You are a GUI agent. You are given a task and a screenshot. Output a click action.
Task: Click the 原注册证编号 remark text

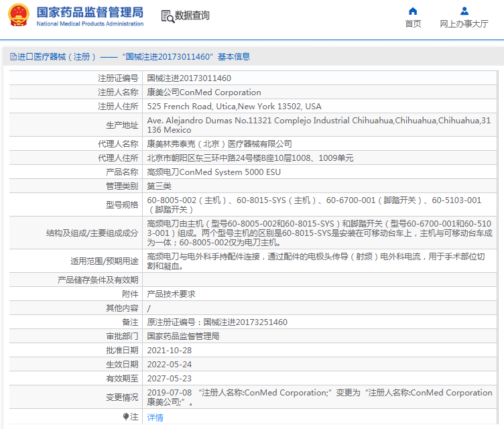tap(217, 322)
